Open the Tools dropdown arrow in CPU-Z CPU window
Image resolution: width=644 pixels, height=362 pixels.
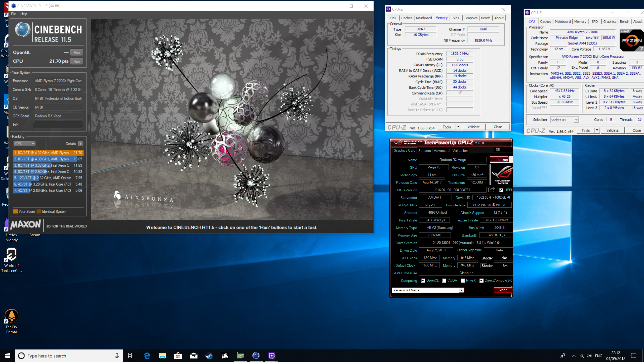pos(597,130)
